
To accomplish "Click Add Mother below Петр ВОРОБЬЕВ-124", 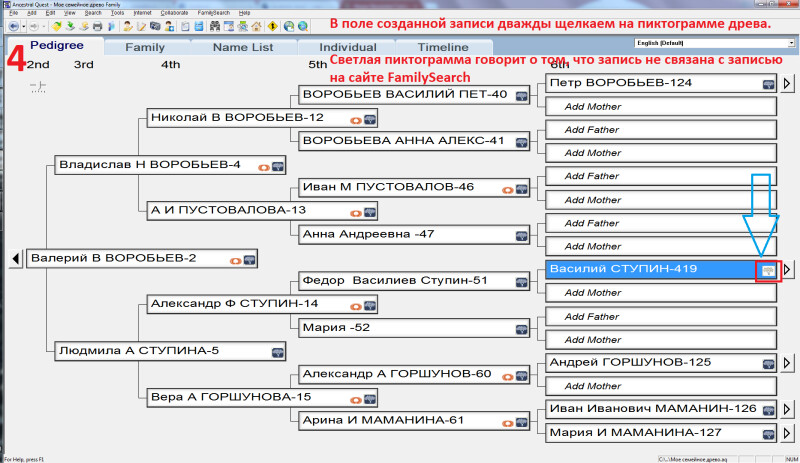I will click(x=661, y=107).
